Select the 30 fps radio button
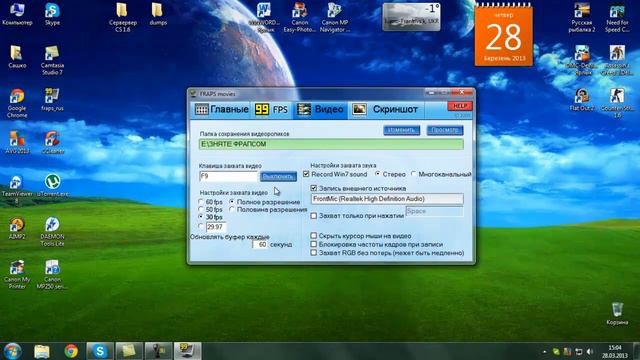Screen dimensions: 640x360 point(201,217)
